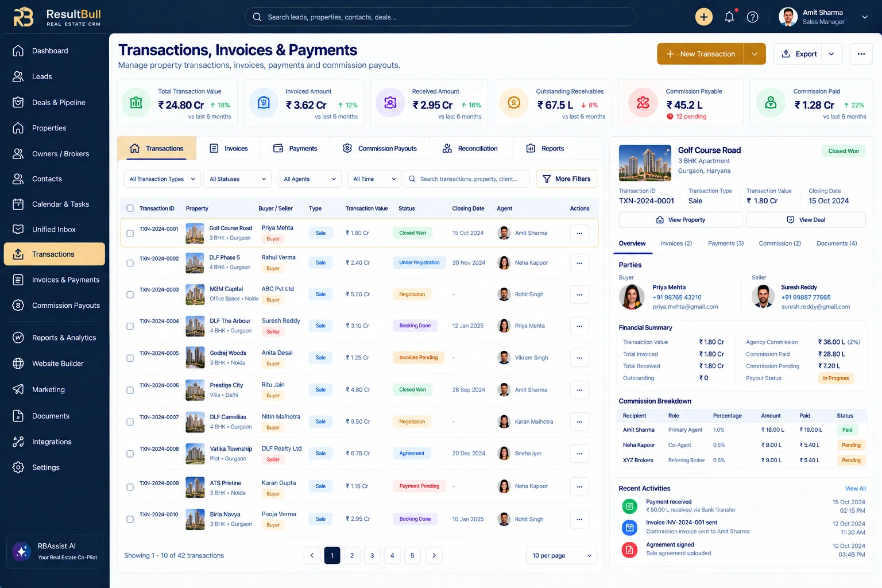Viewport: 882px width, 588px height.
Task: Tick the checkbox for TXN-2024-0010
Action: 130,519
